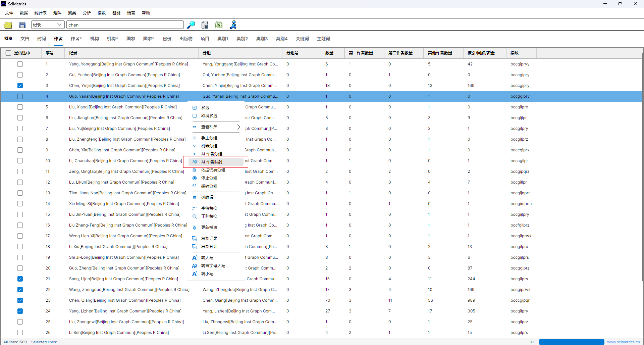Click count cell 70 in Chen, Qiang row

(328, 300)
